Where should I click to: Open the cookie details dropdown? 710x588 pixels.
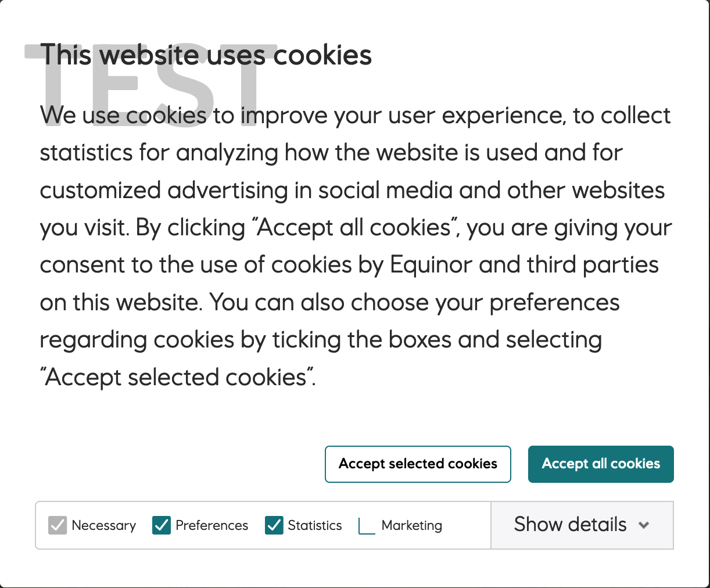pyautogui.click(x=581, y=525)
